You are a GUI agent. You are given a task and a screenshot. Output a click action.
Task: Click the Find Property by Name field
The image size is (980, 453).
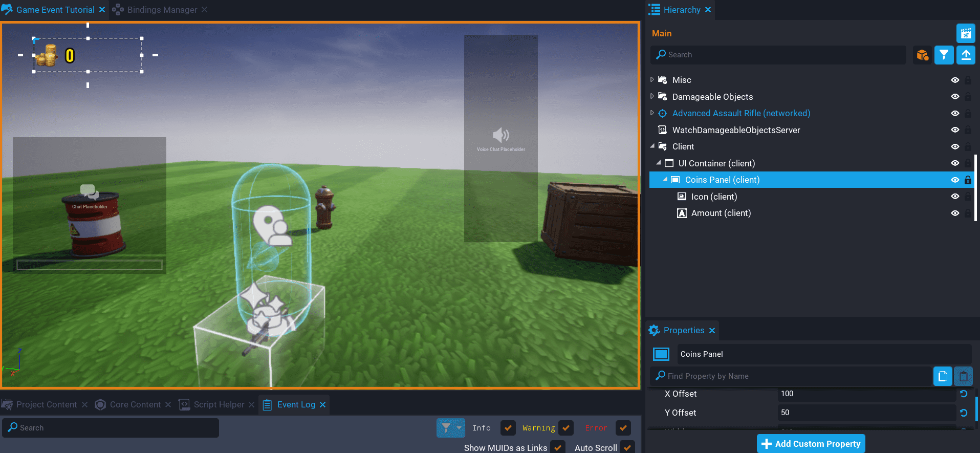pos(793,376)
